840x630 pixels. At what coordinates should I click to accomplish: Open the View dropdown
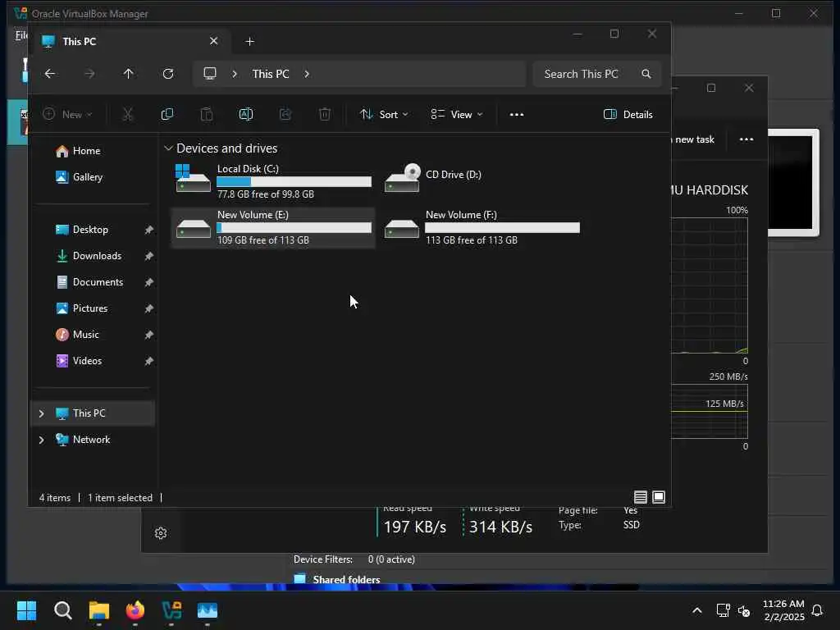pyautogui.click(x=457, y=114)
